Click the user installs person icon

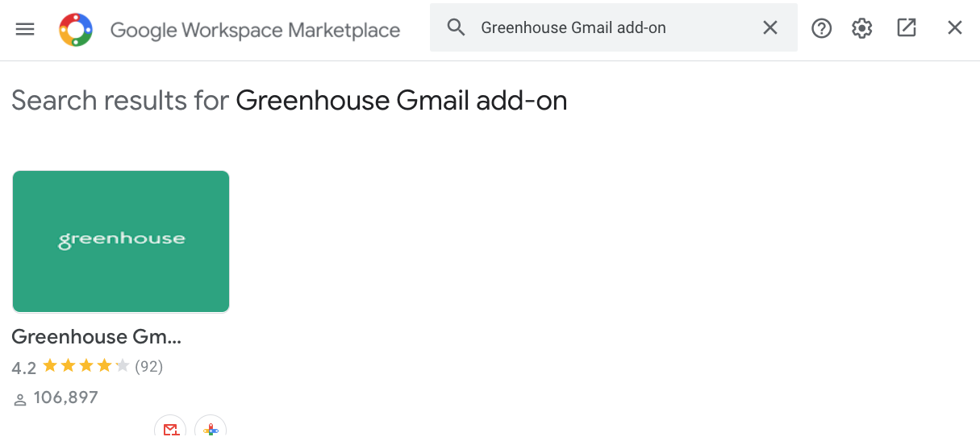click(20, 399)
